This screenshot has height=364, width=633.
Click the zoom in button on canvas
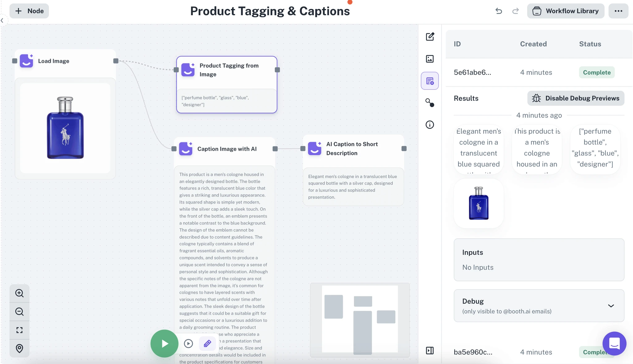point(19,293)
